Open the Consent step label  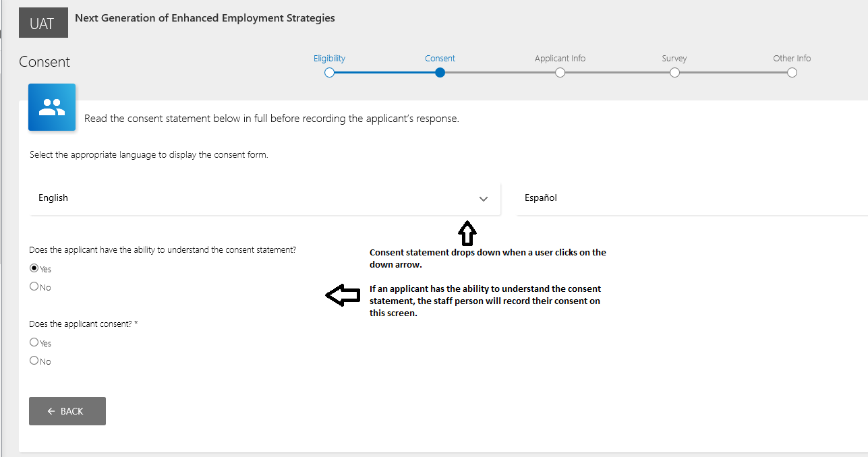coord(440,59)
